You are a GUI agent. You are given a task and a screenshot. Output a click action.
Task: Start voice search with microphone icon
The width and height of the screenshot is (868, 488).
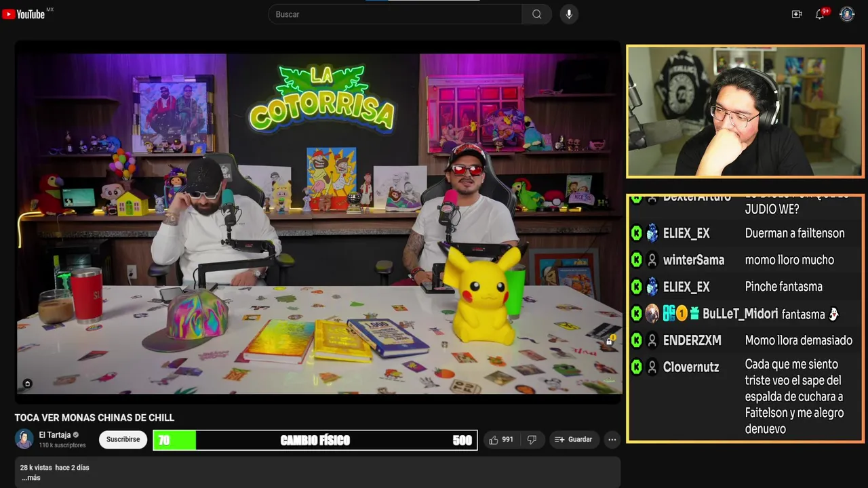(x=569, y=14)
